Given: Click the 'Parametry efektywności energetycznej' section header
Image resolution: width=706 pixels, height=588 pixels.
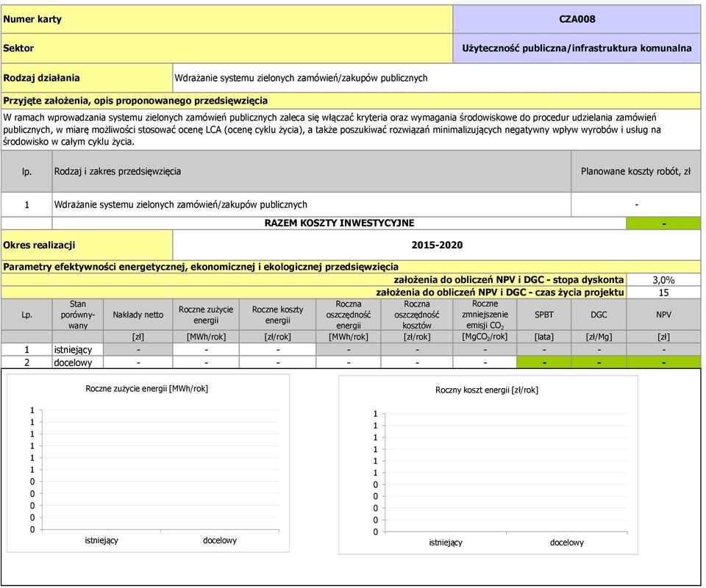Looking at the screenshot, I should coord(351,267).
